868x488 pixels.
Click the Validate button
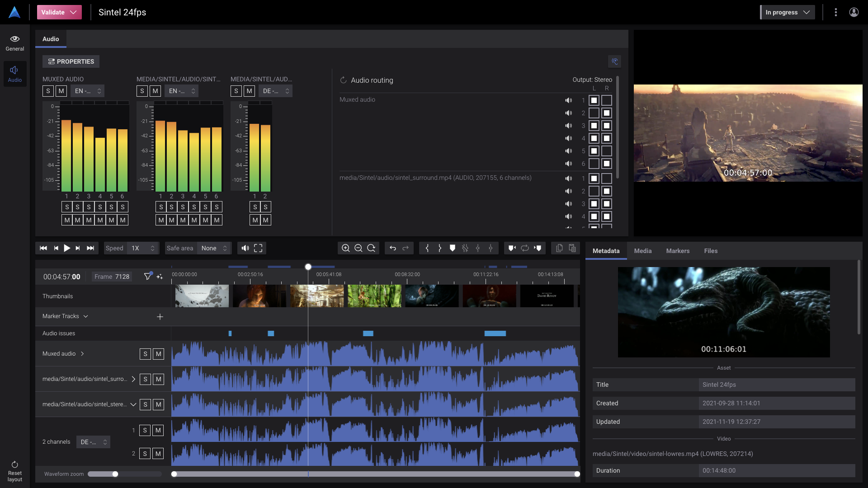[x=59, y=12]
